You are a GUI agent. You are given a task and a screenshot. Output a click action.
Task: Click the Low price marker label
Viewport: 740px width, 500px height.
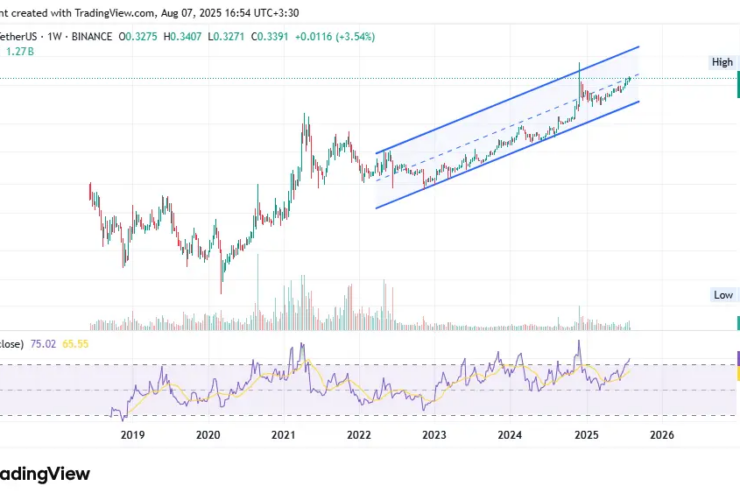coord(722,295)
